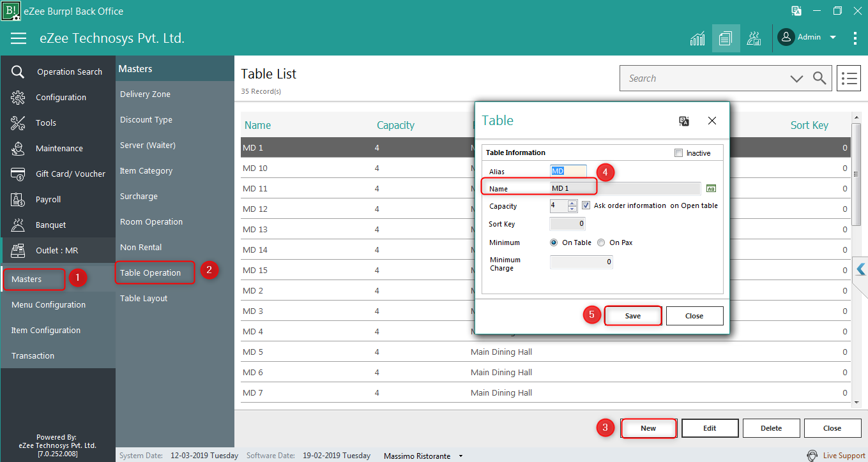Image resolution: width=868 pixels, height=462 pixels.
Task: Click the Gift Card/ Voucher icon
Action: [18, 174]
